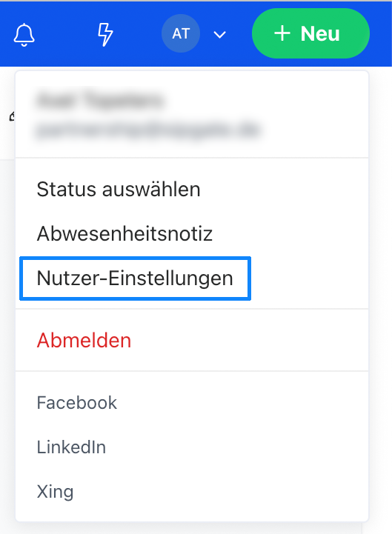Open the notifications bell
The height and width of the screenshot is (534, 392).
click(x=24, y=34)
